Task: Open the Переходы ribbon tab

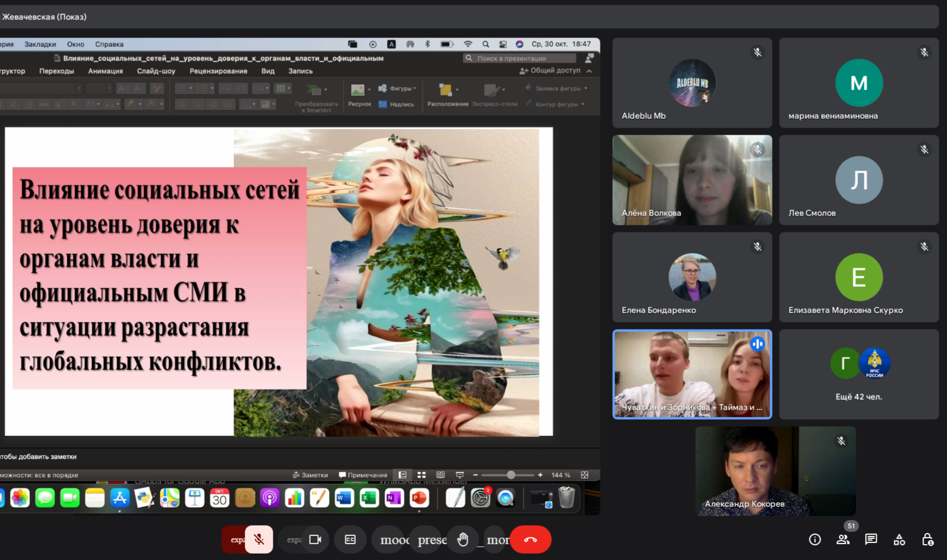Action: pyautogui.click(x=57, y=71)
